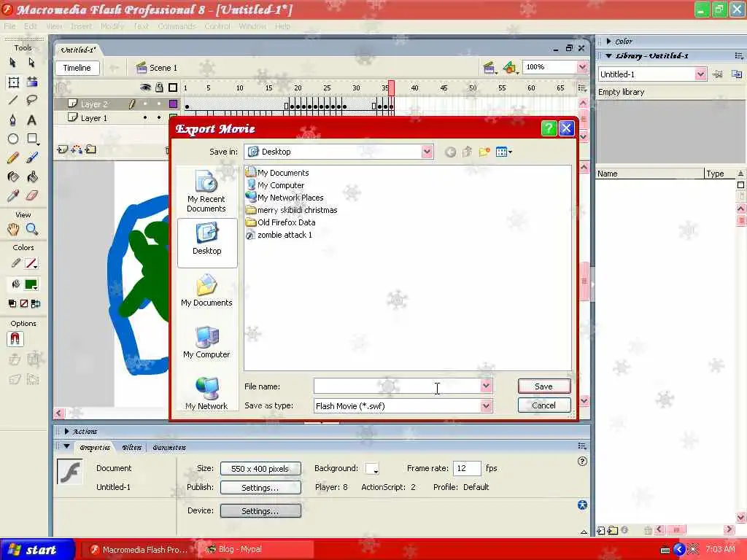Click the Up One Level folder icon

(x=467, y=152)
